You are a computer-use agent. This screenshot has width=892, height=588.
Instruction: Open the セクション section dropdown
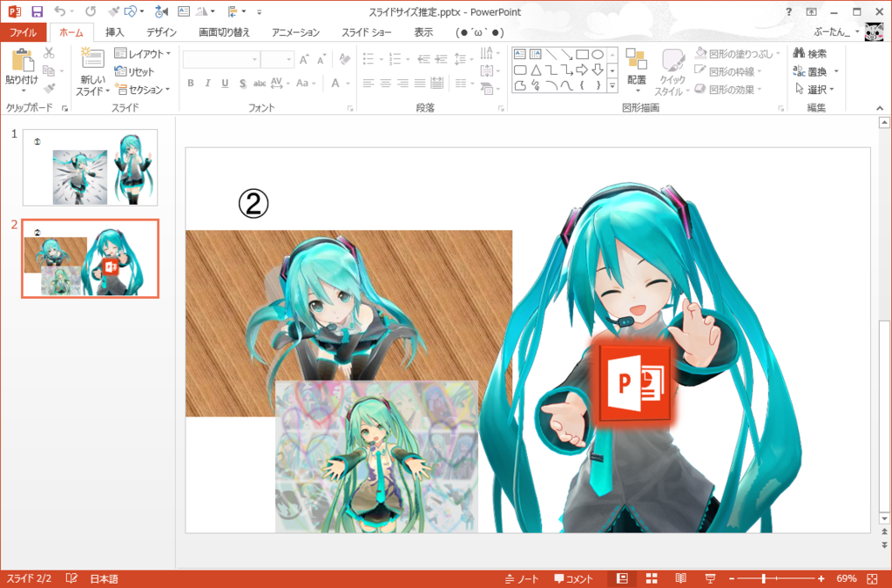click(142, 89)
